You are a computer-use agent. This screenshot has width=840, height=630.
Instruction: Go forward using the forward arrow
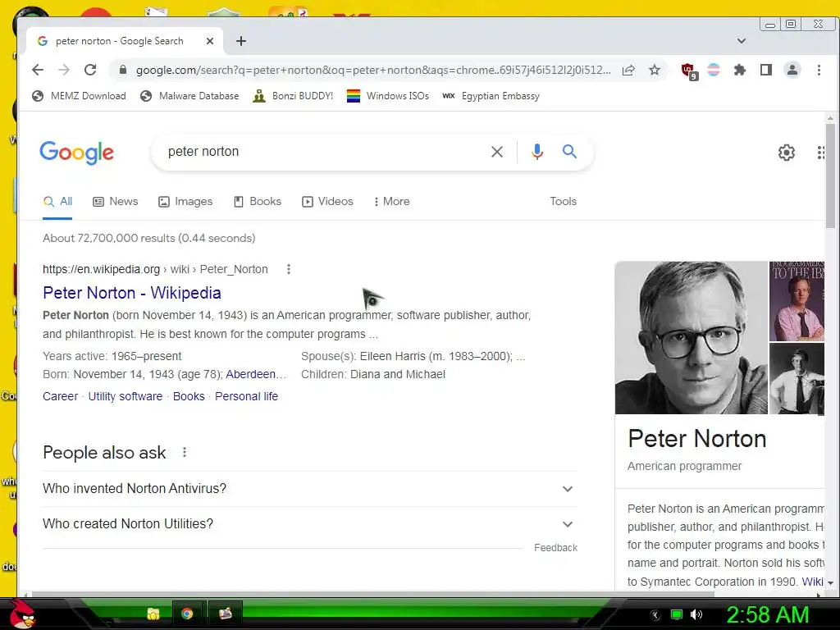[x=64, y=70]
